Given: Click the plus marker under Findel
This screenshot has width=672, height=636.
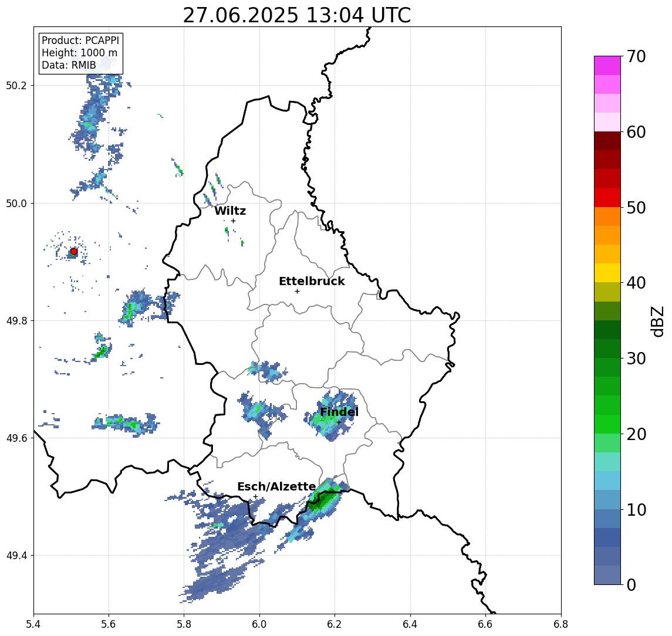Looking at the screenshot, I should pos(339,422).
